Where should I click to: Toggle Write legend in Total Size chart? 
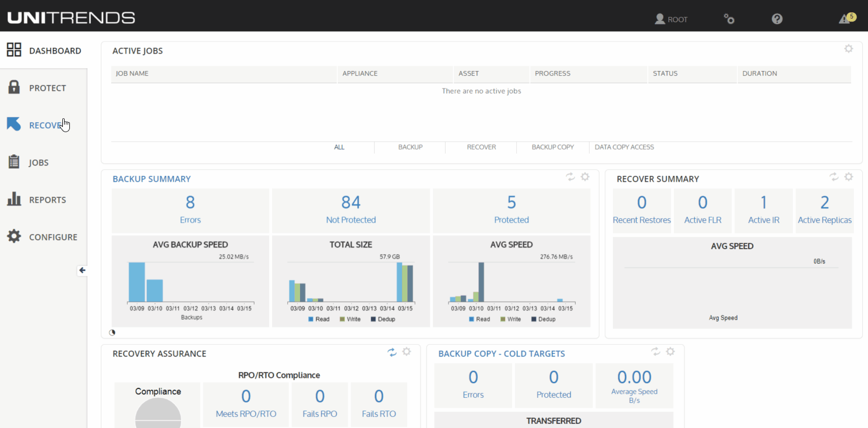[x=349, y=319]
